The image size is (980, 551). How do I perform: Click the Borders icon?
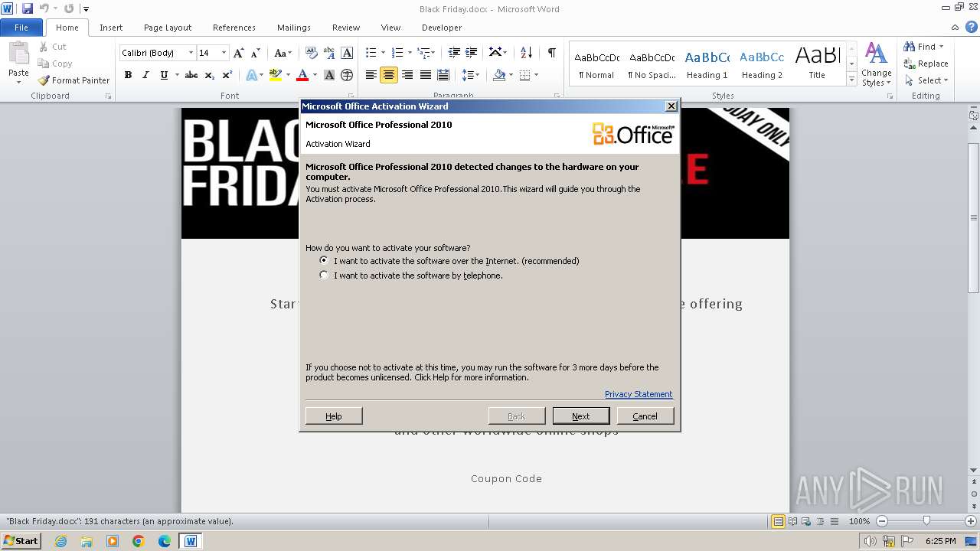pyautogui.click(x=525, y=75)
